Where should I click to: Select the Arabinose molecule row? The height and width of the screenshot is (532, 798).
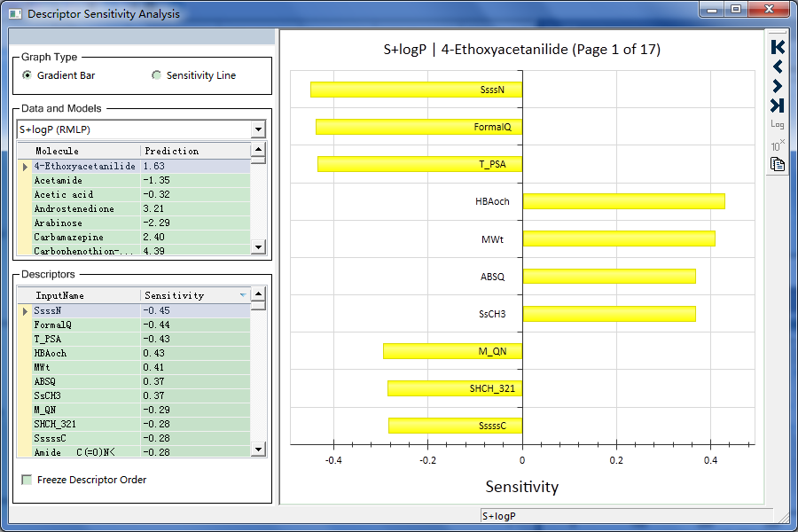pyautogui.click(x=134, y=223)
